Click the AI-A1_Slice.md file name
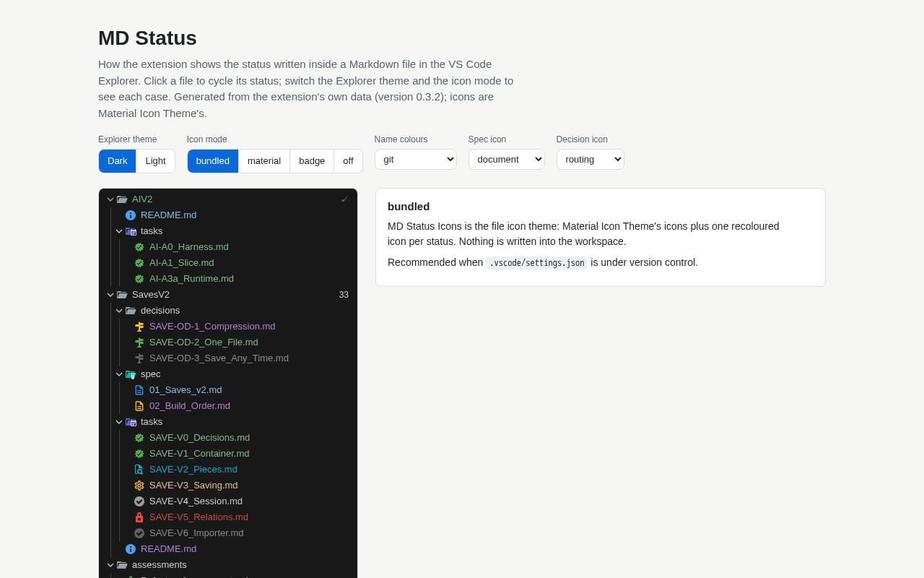Viewport: 924px width, 578px height. tap(182, 263)
